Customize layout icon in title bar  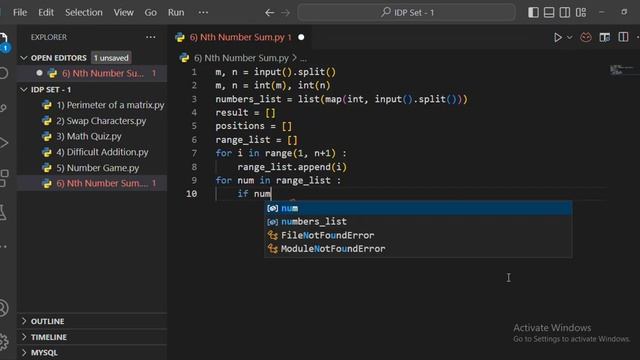click(581, 13)
